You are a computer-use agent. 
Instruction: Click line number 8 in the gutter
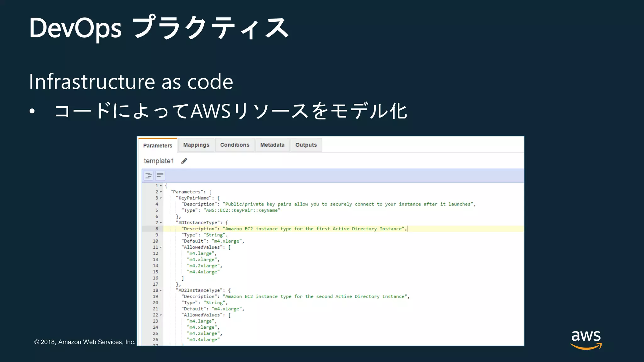[157, 229]
